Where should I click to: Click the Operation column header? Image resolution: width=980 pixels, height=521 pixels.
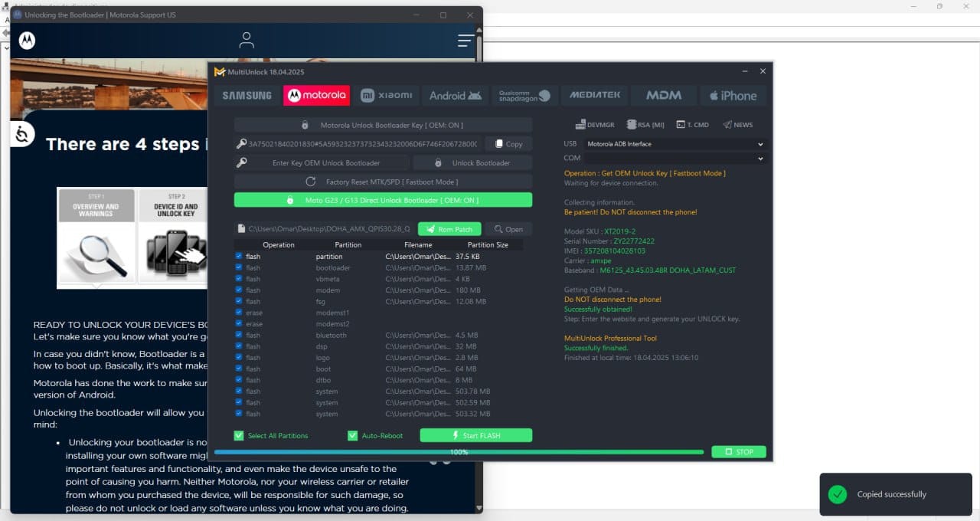279,245
